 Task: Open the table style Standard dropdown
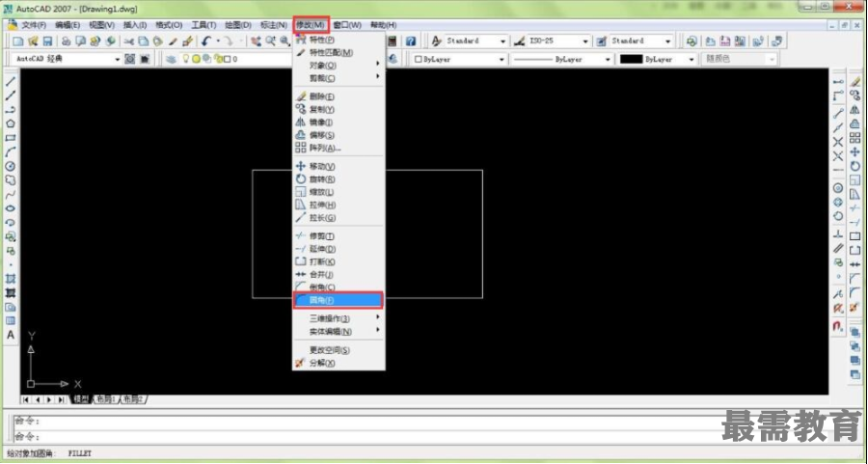point(667,41)
